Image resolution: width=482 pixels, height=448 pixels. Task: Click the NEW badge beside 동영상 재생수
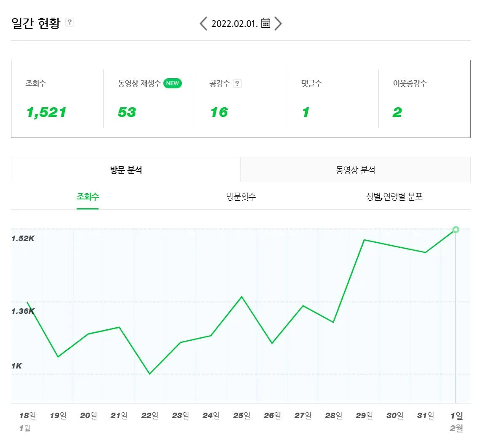click(x=172, y=83)
